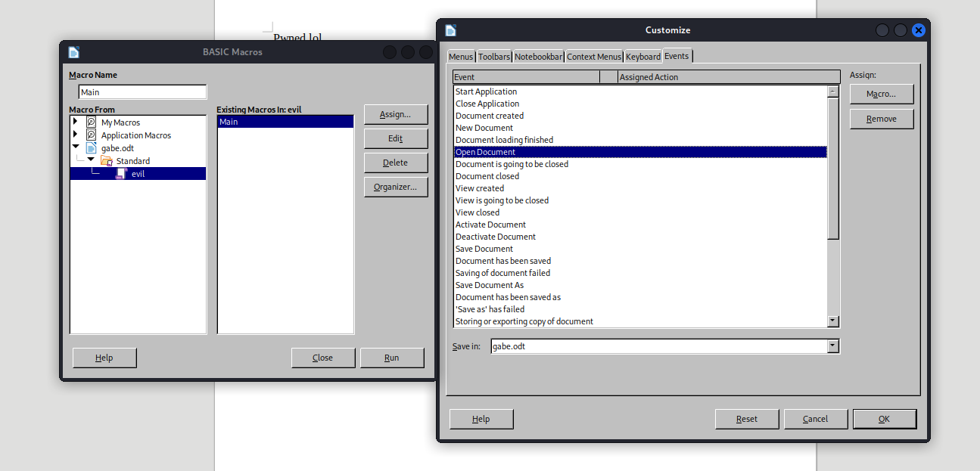Click the evil module icon
The width and height of the screenshot is (980, 471).
click(120, 173)
